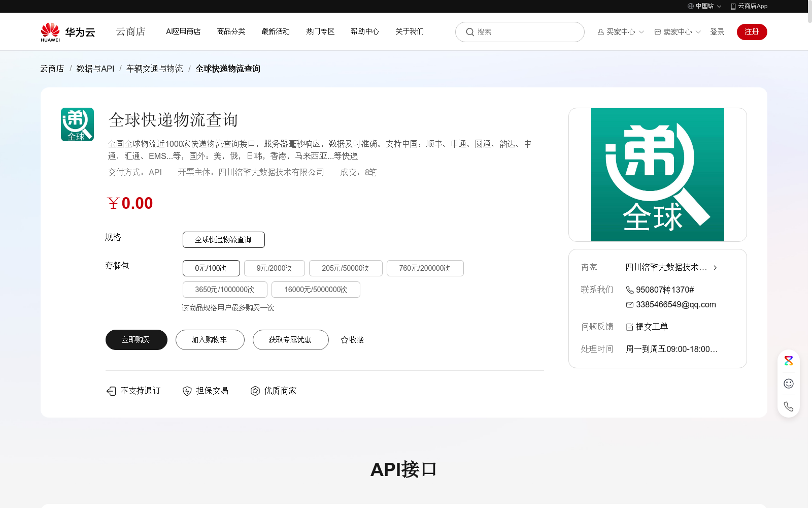
Task: Open the Huawei Cloud logo homepage
Action: click(x=68, y=32)
